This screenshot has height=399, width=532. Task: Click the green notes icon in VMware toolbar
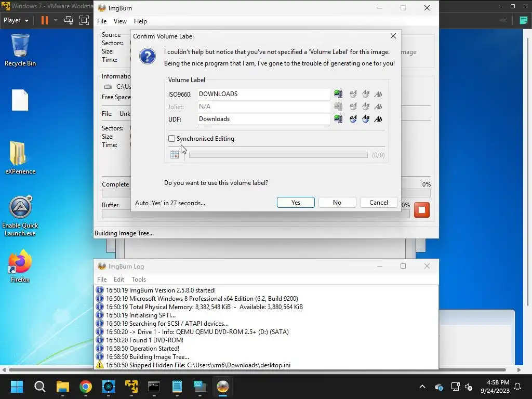(524, 20)
